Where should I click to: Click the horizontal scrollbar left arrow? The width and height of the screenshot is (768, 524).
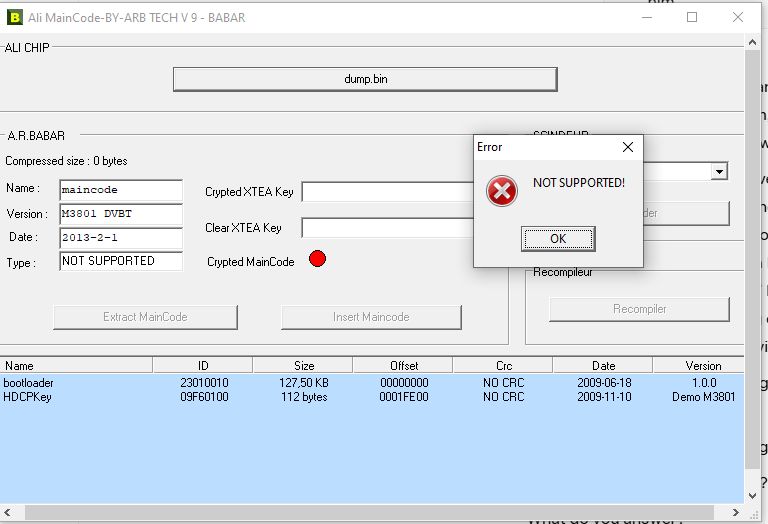point(7,513)
